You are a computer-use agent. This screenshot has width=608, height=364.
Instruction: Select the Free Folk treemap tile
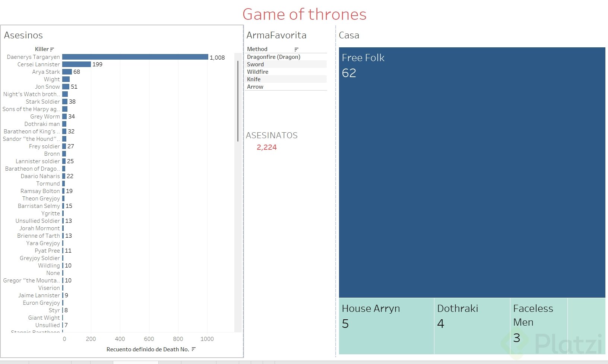coord(472,172)
